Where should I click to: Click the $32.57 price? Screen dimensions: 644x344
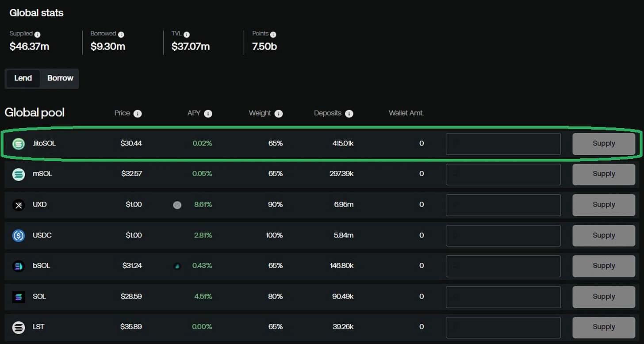coord(131,174)
